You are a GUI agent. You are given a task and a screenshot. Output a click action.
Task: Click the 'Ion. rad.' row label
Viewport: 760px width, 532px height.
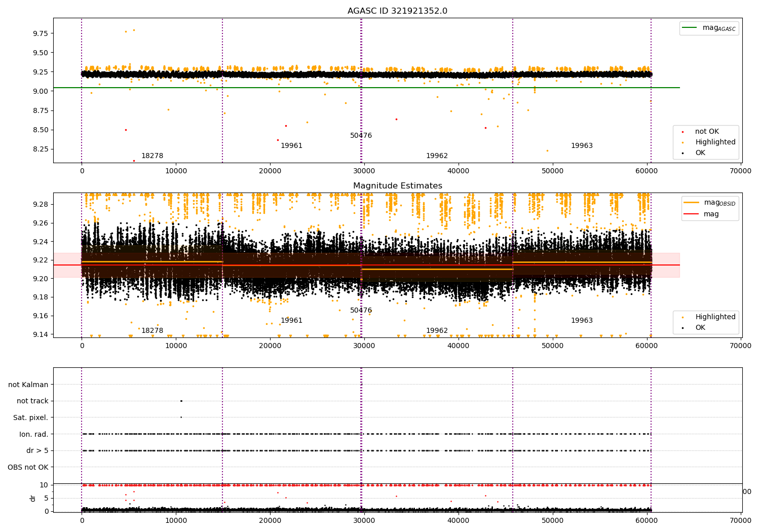(34, 434)
